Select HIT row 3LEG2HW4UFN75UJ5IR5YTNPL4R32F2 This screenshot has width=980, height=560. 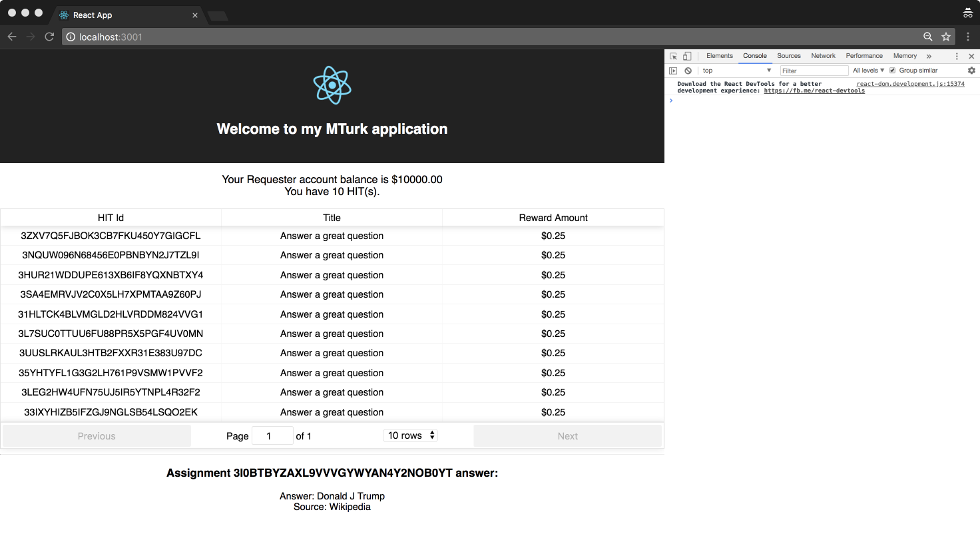pos(332,392)
